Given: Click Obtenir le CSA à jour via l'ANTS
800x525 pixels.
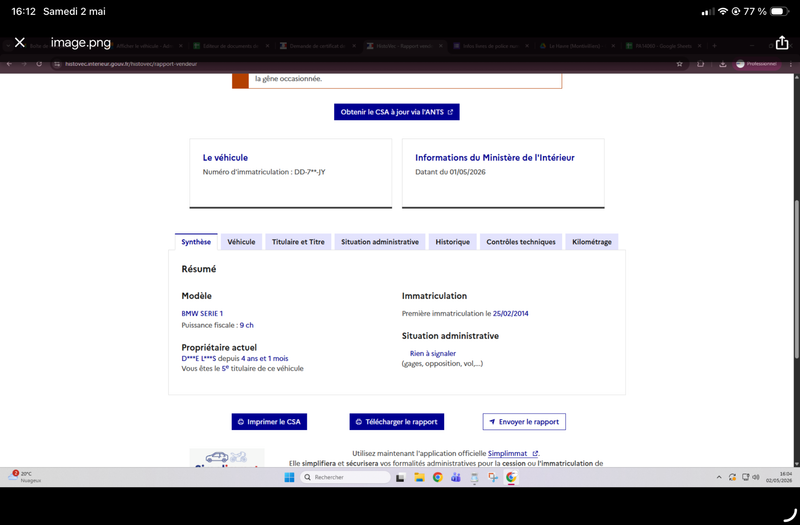Looking at the screenshot, I should tap(396, 112).
